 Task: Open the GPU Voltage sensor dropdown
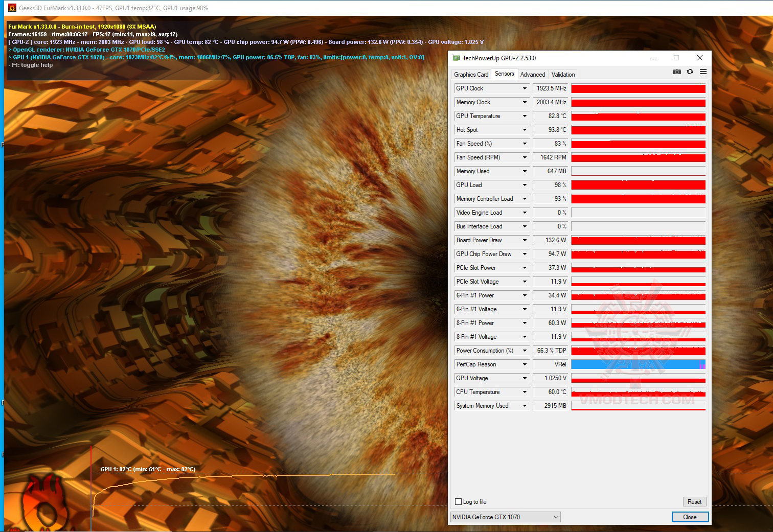pyautogui.click(x=525, y=379)
